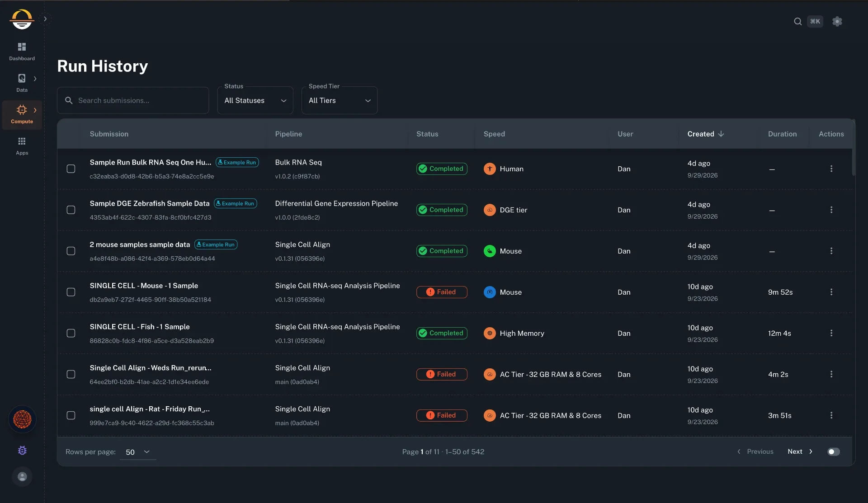Select the Rat Friday Run row checkbox
This screenshot has width=868, height=503.
click(x=71, y=415)
